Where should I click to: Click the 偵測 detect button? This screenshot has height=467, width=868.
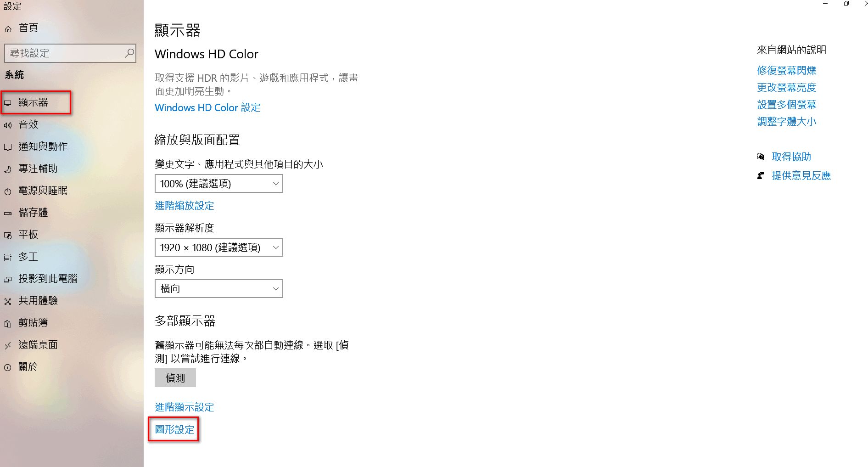tap(175, 378)
